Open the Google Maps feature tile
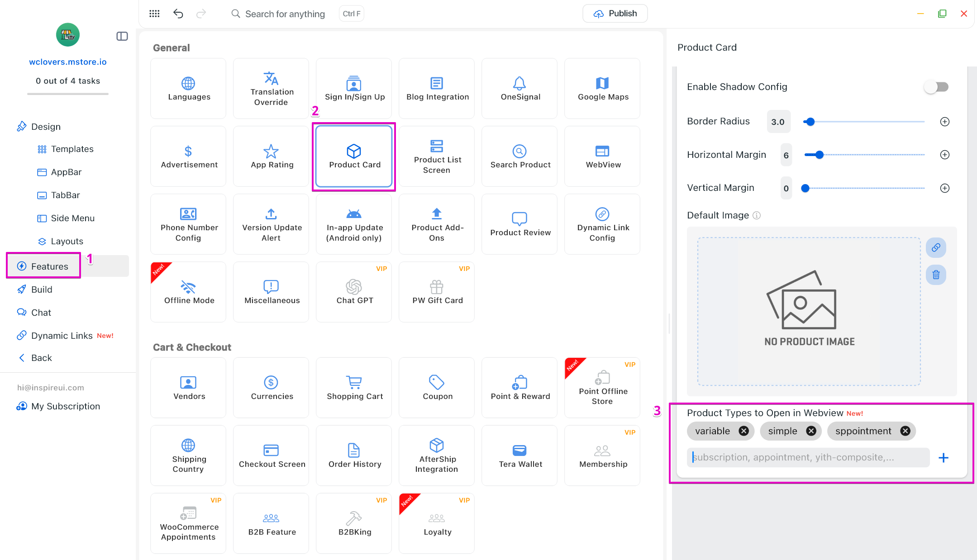 (602, 88)
